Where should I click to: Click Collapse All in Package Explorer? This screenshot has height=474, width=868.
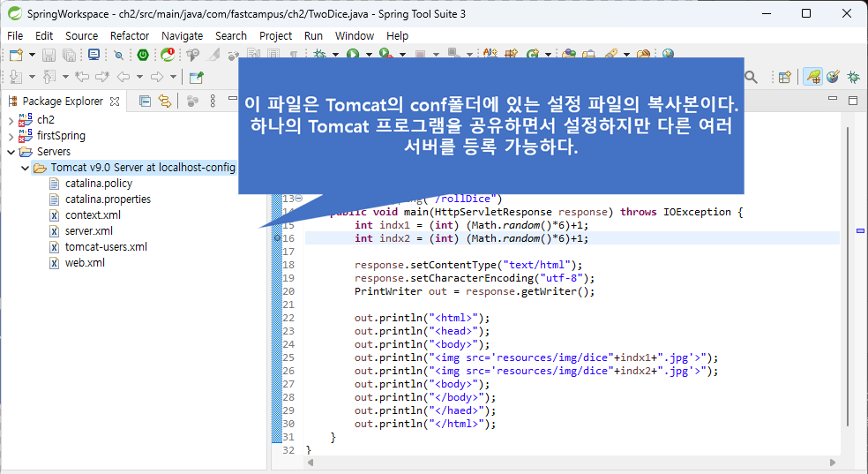(145, 101)
